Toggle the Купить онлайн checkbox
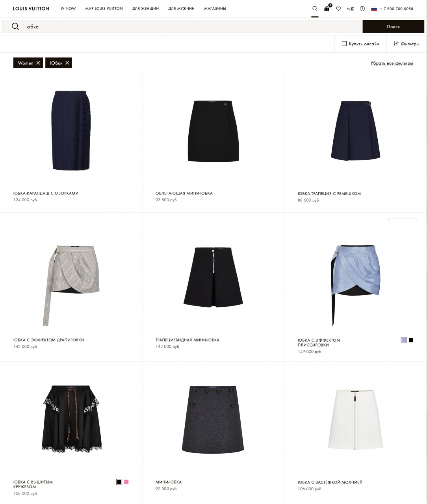 coord(344,44)
